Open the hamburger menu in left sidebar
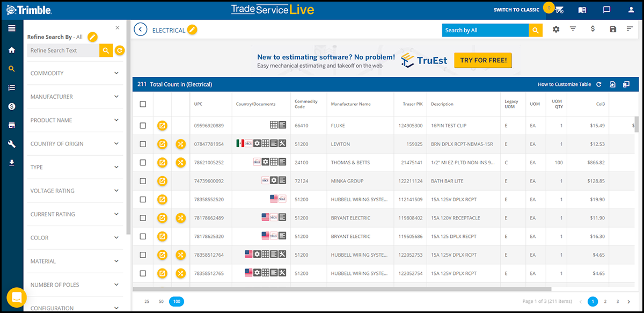This screenshot has height=313, width=644. (x=11, y=28)
